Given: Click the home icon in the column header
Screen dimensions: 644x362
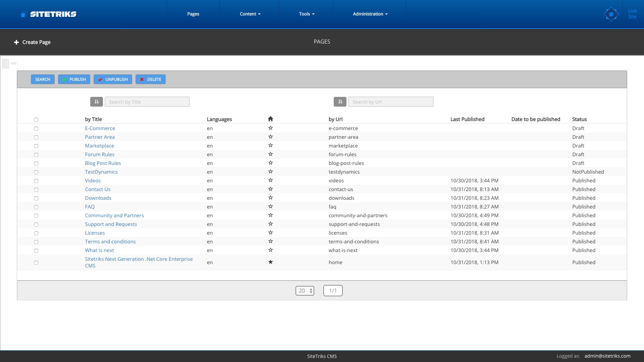Looking at the screenshot, I should [270, 119].
